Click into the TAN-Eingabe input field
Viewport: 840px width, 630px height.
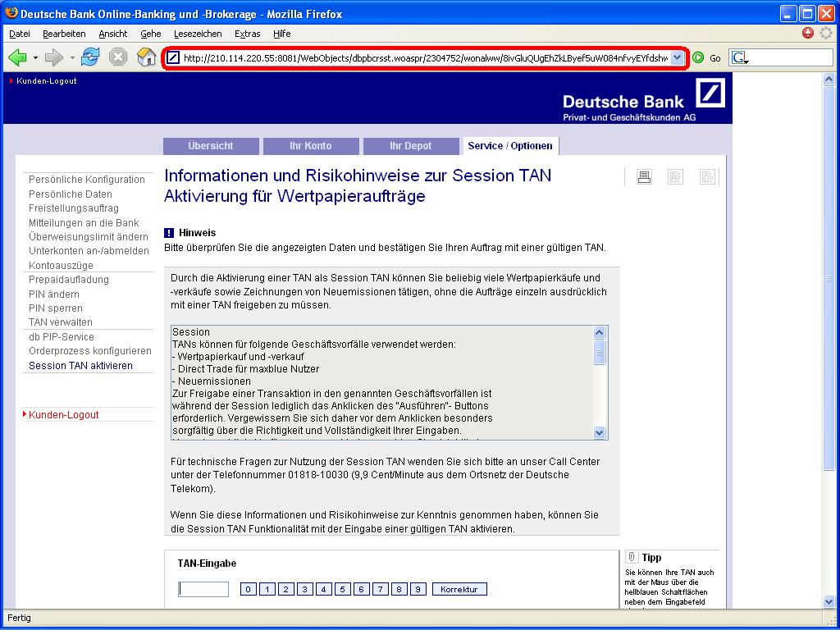203,589
